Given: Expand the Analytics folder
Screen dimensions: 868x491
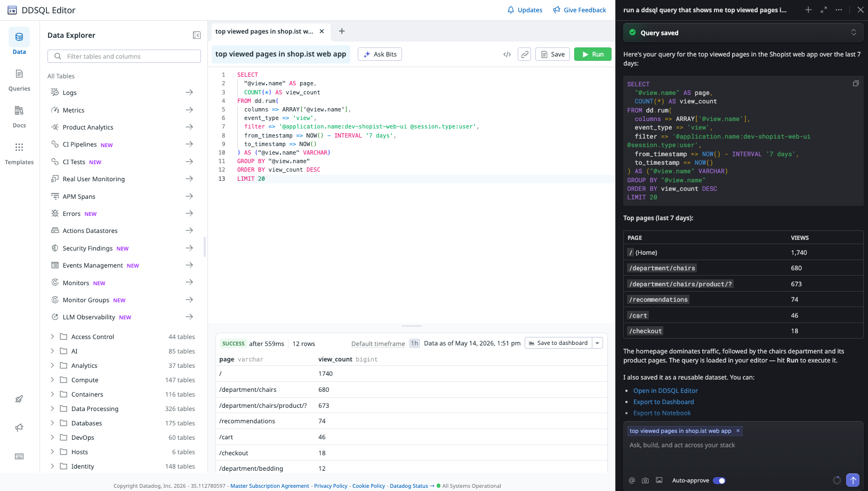Looking at the screenshot, I should coord(52,365).
